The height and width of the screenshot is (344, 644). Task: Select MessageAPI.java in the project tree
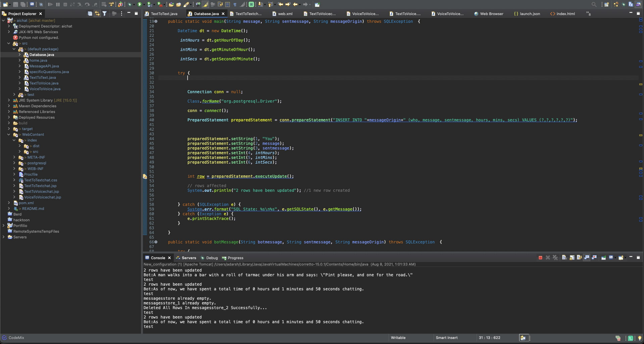pos(44,66)
